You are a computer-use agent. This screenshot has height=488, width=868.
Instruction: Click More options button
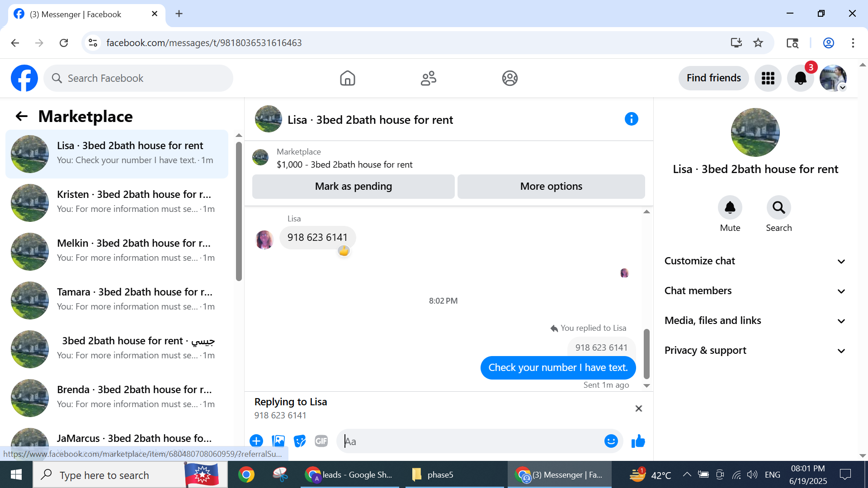(x=551, y=187)
